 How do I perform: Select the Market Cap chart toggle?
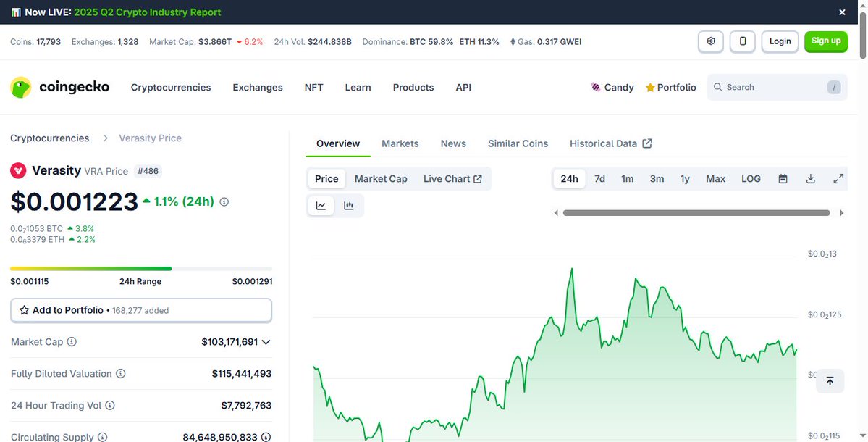pos(381,178)
